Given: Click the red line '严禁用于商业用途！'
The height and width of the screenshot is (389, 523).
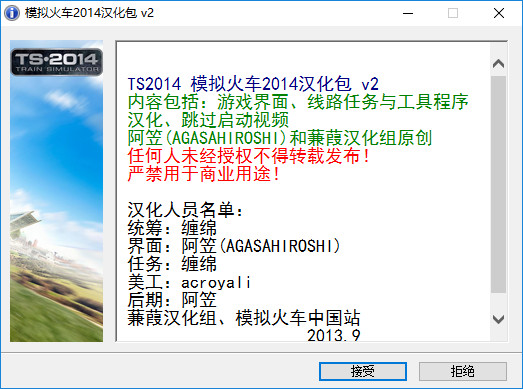Looking at the screenshot, I should coord(204,174).
